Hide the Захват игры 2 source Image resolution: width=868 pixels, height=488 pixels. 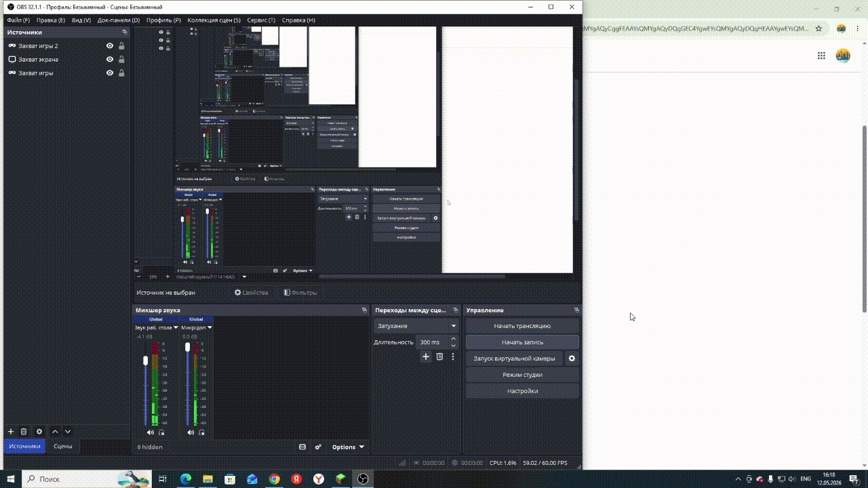[x=110, y=46]
